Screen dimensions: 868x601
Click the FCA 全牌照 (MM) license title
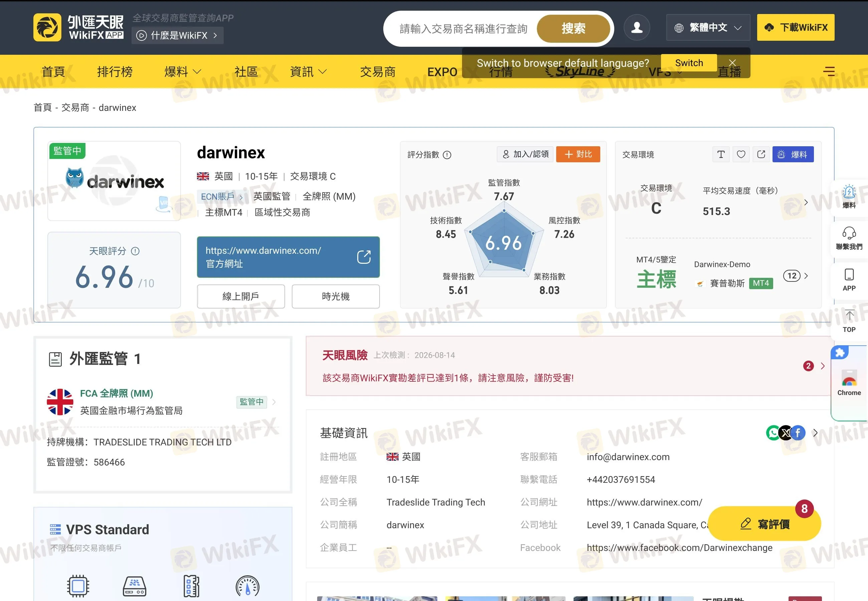(x=116, y=394)
